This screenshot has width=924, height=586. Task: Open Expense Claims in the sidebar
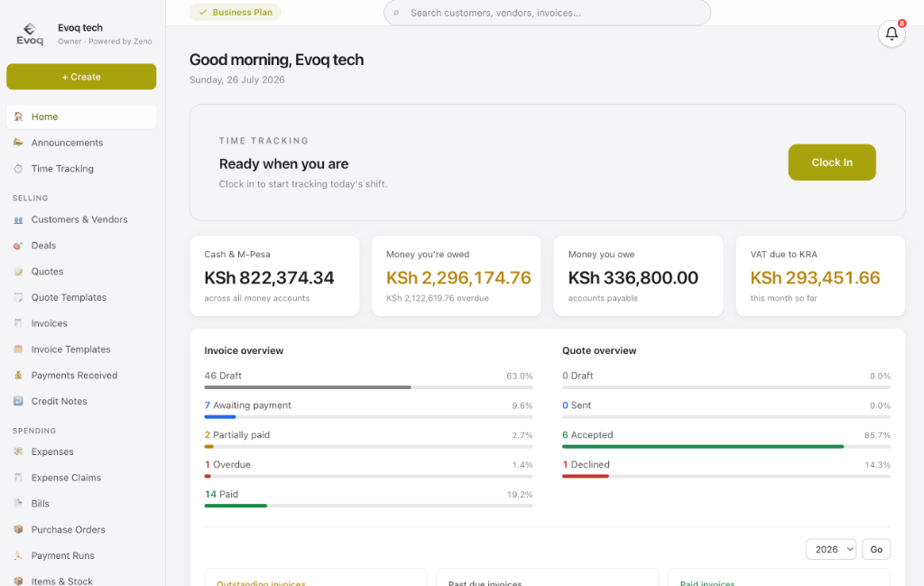coord(81,478)
